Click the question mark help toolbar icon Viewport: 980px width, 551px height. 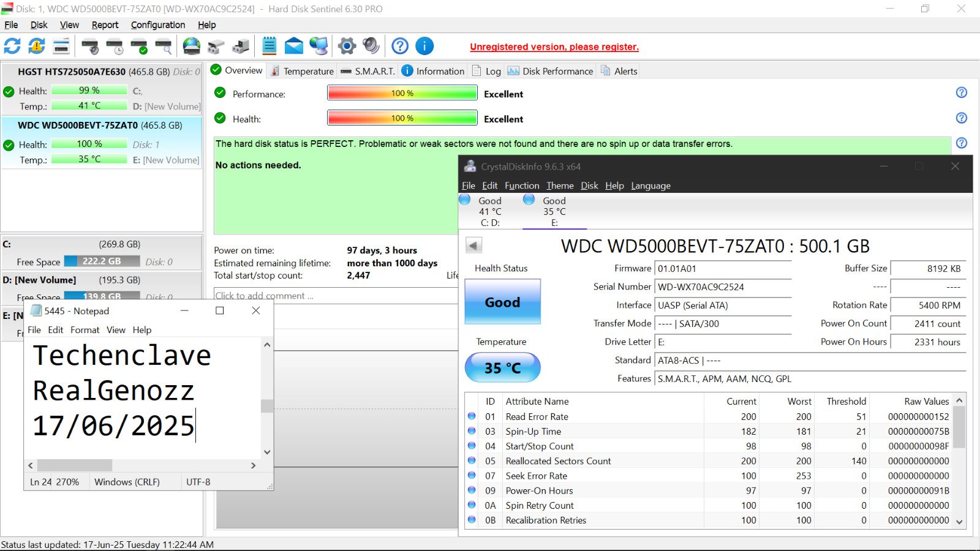pyautogui.click(x=400, y=46)
